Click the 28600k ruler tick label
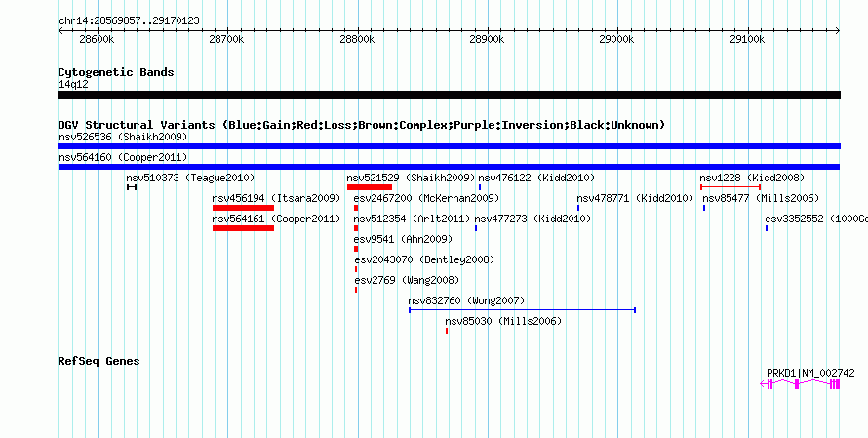 (97, 39)
